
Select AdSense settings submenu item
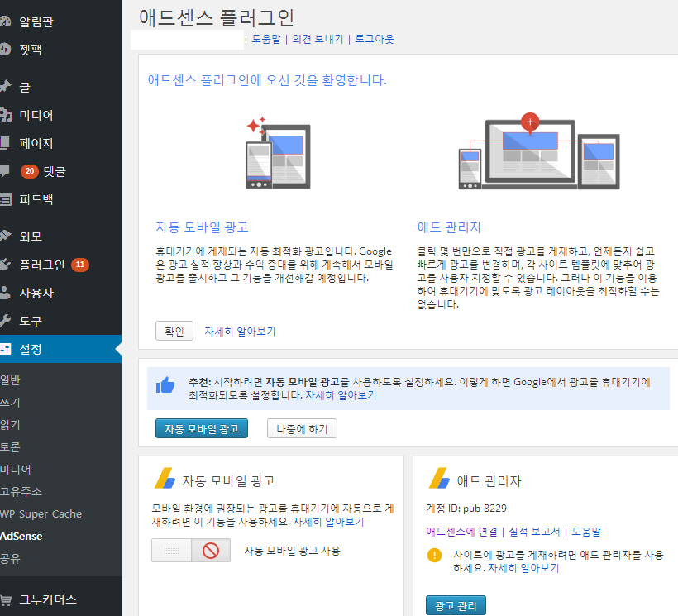[x=21, y=537]
